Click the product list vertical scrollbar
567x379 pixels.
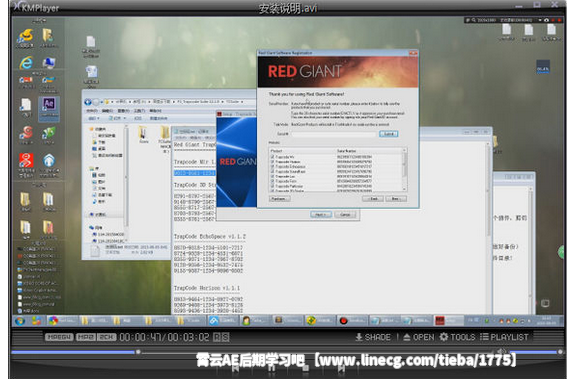click(405, 169)
